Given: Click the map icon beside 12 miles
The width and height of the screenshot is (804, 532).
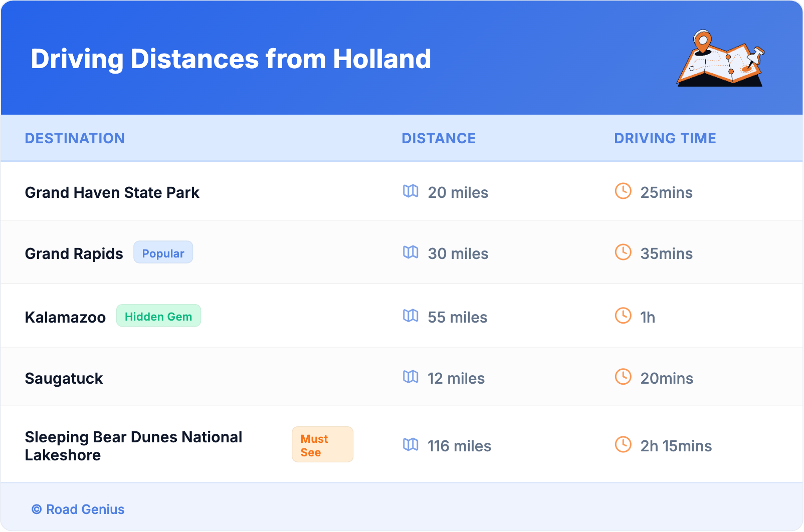Looking at the screenshot, I should coord(411,377).
